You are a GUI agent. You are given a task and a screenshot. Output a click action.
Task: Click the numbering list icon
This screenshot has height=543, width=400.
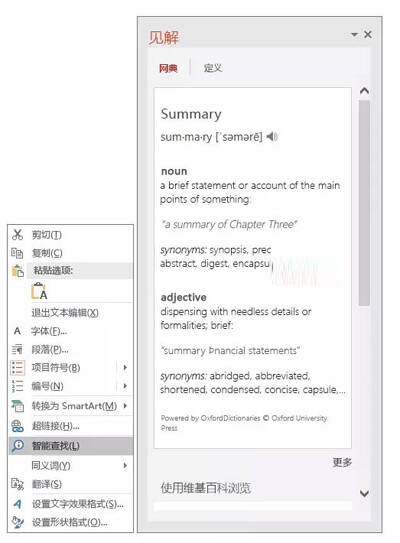click(x=17, y=386)
